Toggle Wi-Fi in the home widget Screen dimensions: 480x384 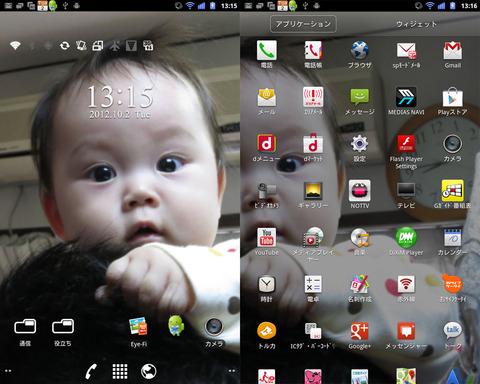(15, 46)
